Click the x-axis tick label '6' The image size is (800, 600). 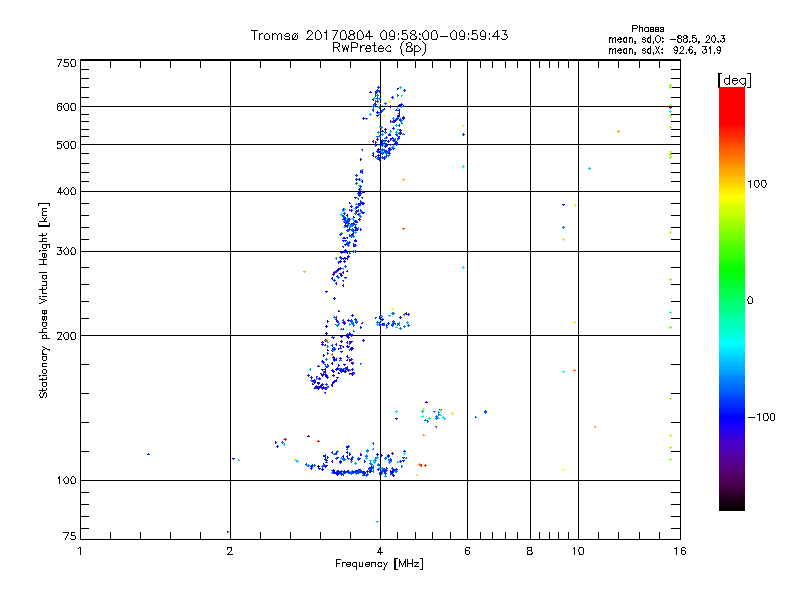pos(467,551)
